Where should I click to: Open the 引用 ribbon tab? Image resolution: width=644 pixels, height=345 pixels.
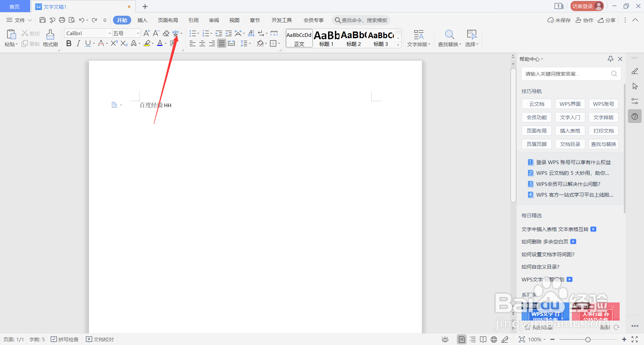194,20
